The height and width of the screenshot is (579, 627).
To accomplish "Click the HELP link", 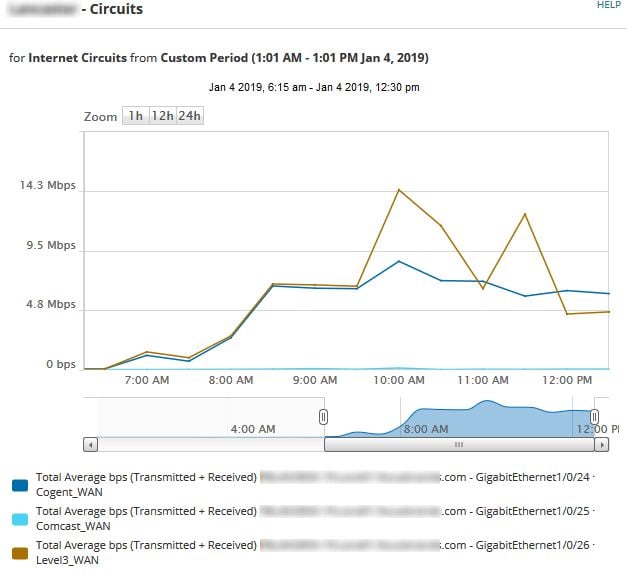I will coord(609,5).
